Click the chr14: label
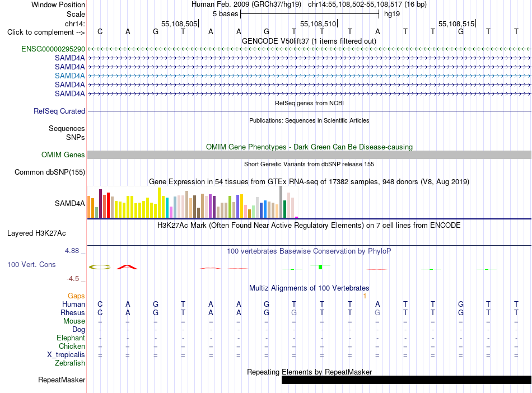 click(75, 24)
